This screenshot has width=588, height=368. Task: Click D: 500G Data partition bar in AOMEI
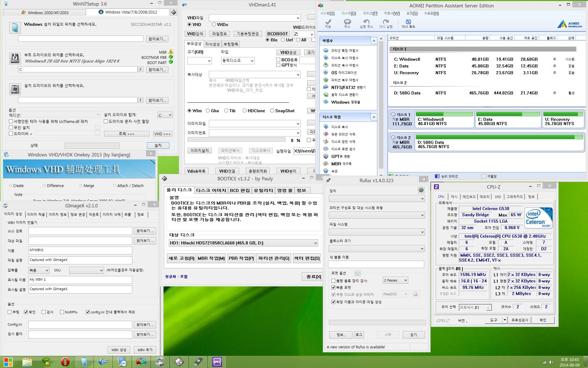pyautogui.click(x=499, y=142)
